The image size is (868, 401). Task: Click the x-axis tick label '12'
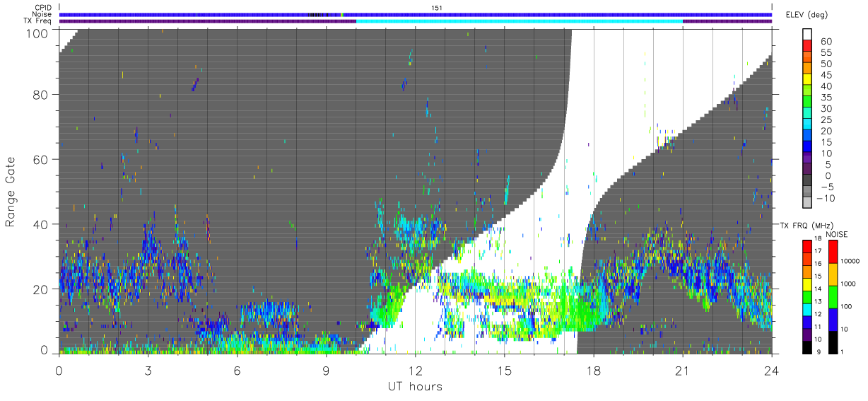click(415, 371)
